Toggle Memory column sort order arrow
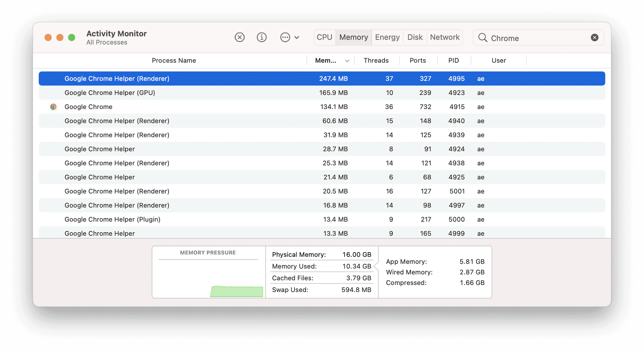Screen dimensions: 644x350 [347, 61]
